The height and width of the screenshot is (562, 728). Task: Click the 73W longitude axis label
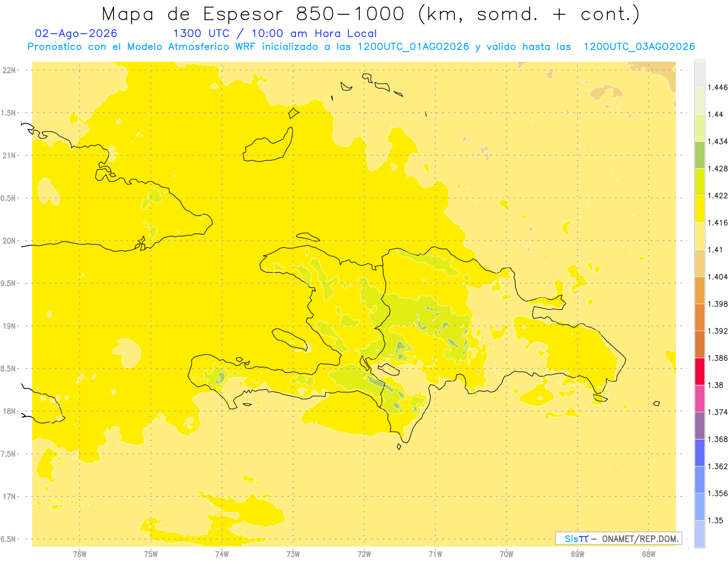[293, 554]
